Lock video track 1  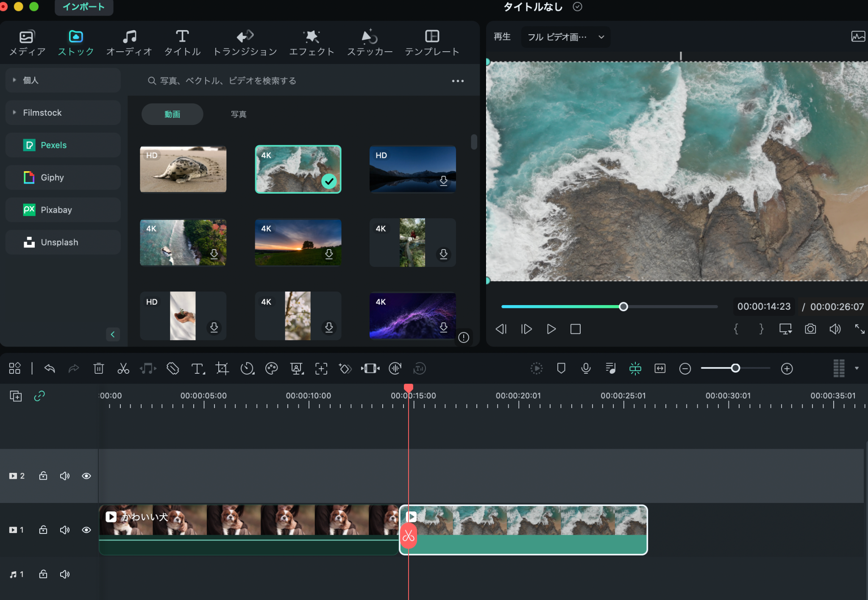click(43, 529)
